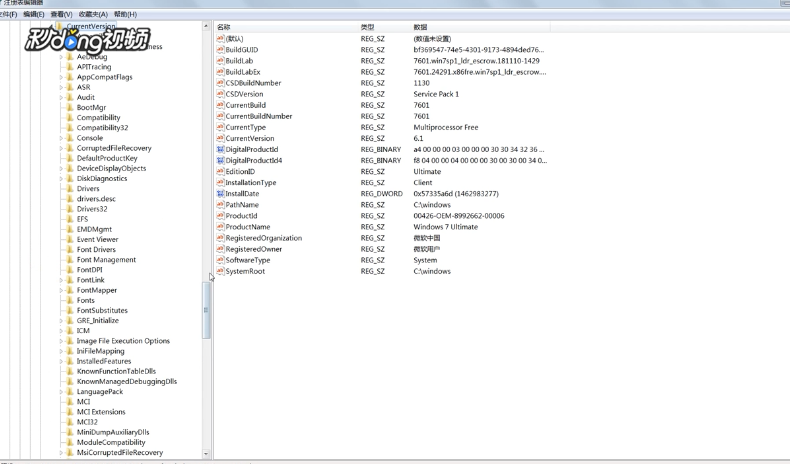Click the folder icon of AppCompatFlags
The width and height of the screenshot is (790, 464).
click(x=70, y=77)
